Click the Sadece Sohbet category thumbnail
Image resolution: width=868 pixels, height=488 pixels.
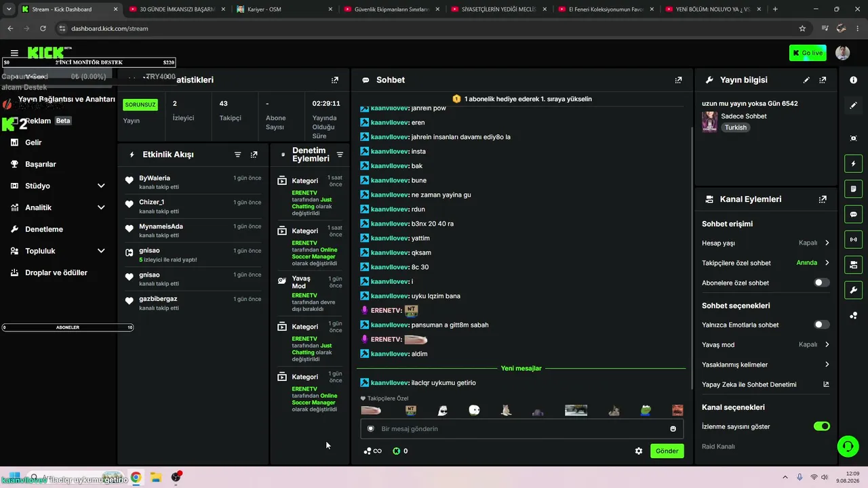tap(709, 122)
